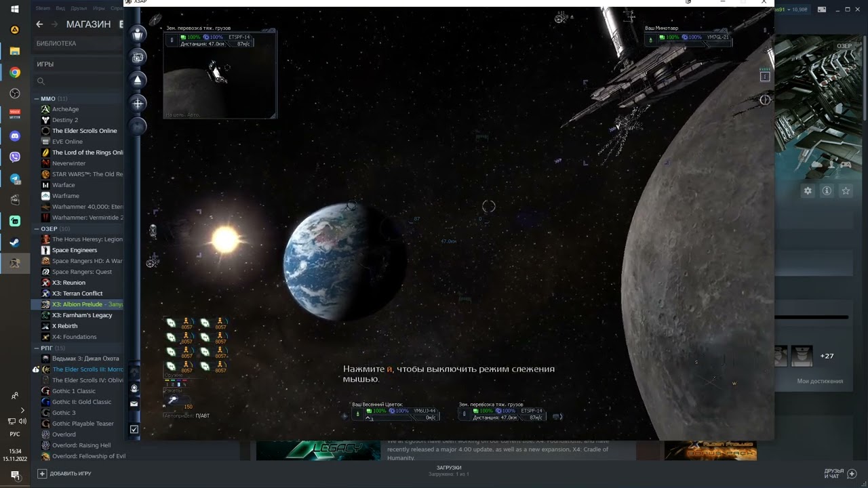The width and height of the screenshot is (868, 488).
Task: Open the Windows Start menu
Action: pos(15,9)
